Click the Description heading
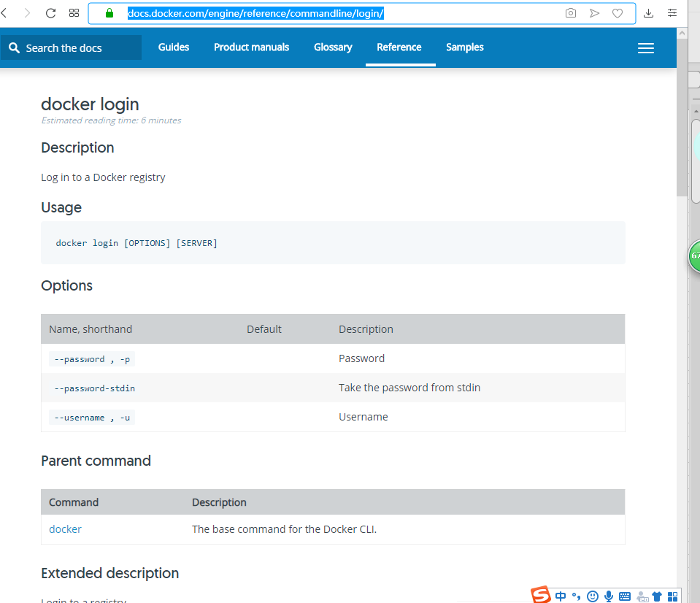 click(x=77, y=147)
